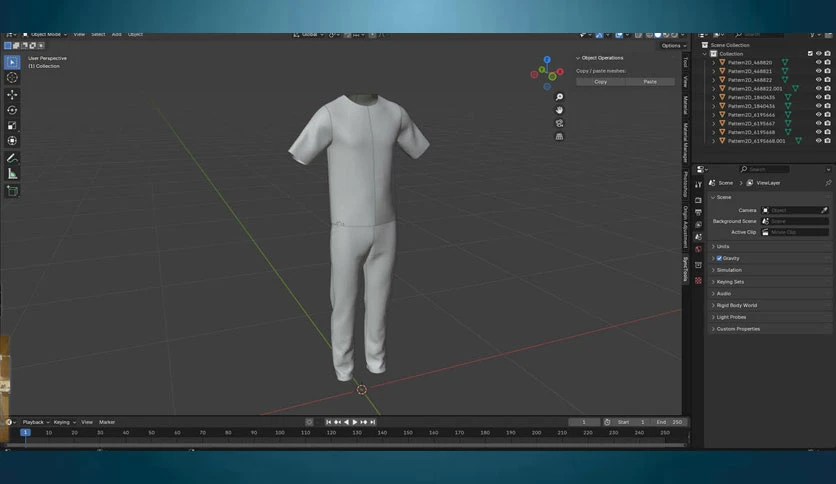Open the Render properties tab icon
Viewport: 836px width, 484px height.
698,200
